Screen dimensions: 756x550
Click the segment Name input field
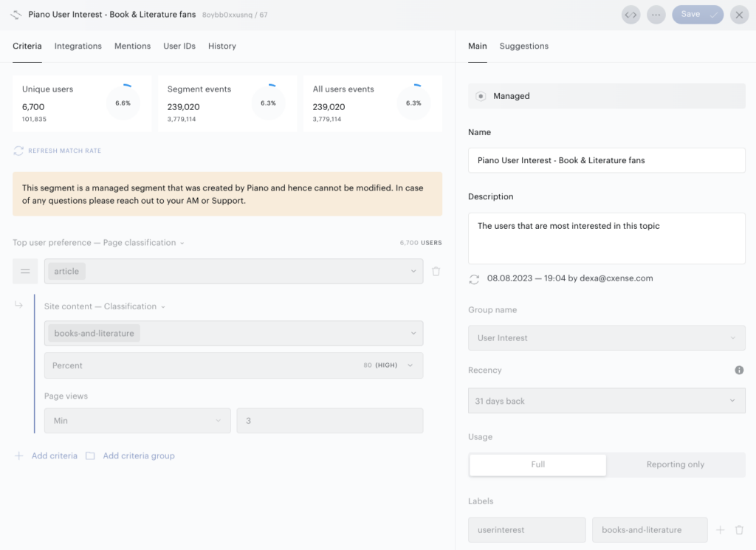coord(607,160)
